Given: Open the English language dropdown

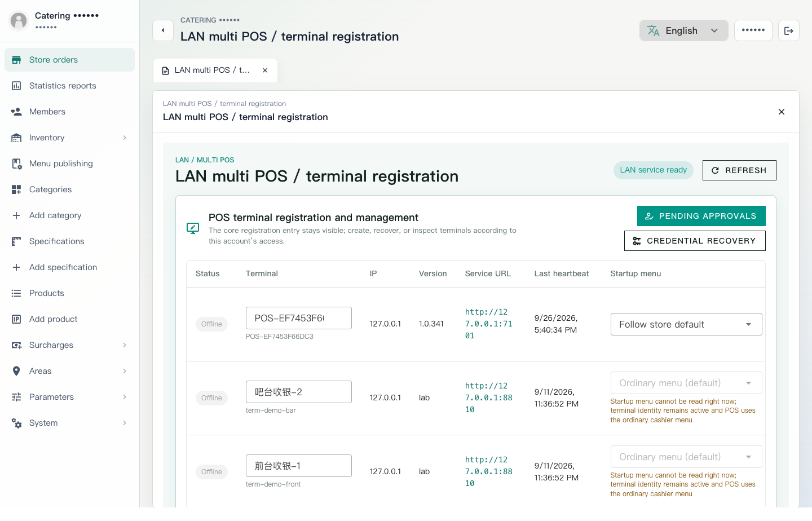Looking at the screenshot, I should [683, 30].
